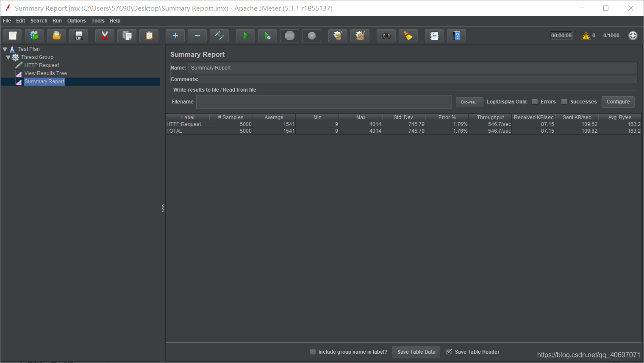Select HTTP Request in the tree
This screenshot has width=644, height=363.
coord(42,65)
